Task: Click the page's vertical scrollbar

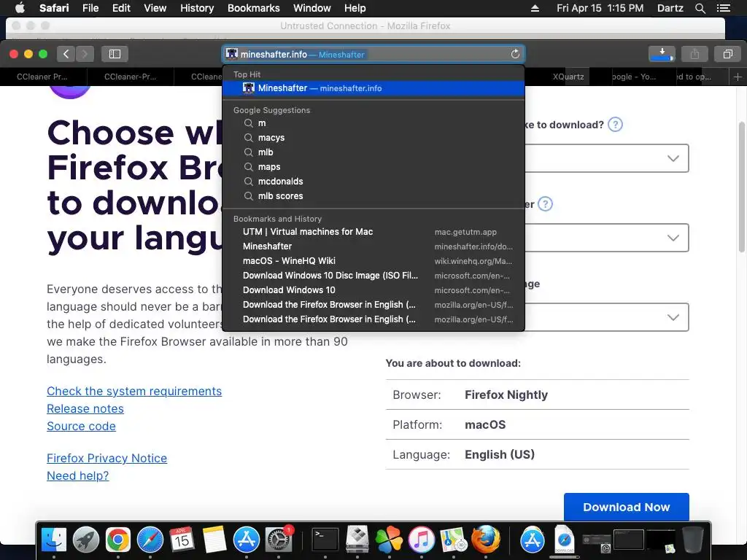Action: pos(742,187)
